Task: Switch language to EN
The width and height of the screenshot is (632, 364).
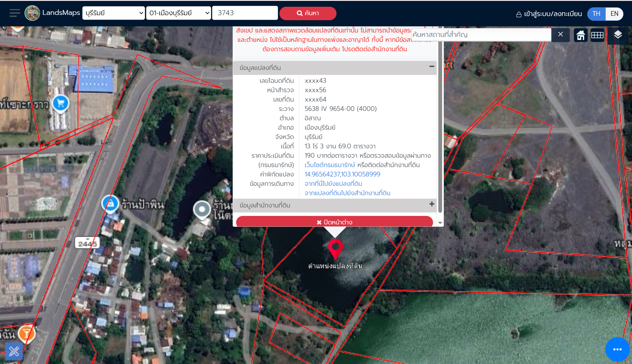Action: click(x=614, y=14)
